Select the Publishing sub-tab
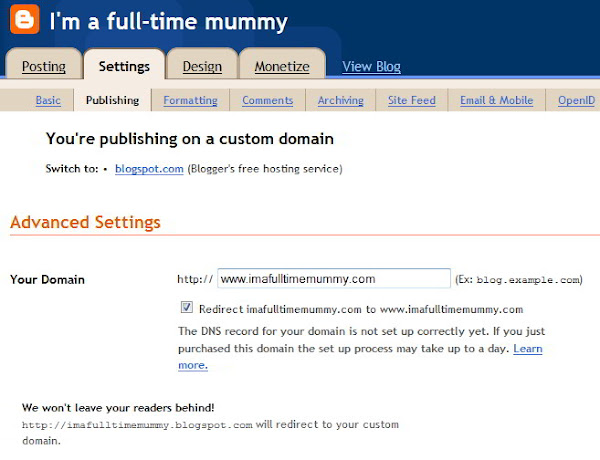Screen dimensions: 600x460 (x=112, y=100)
